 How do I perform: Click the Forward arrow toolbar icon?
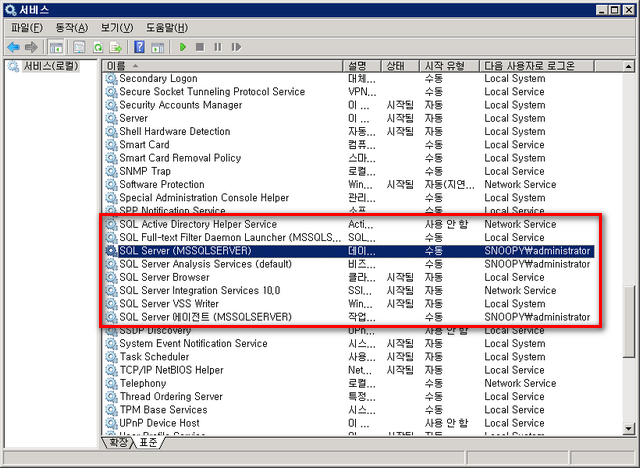tap(31, 47)
